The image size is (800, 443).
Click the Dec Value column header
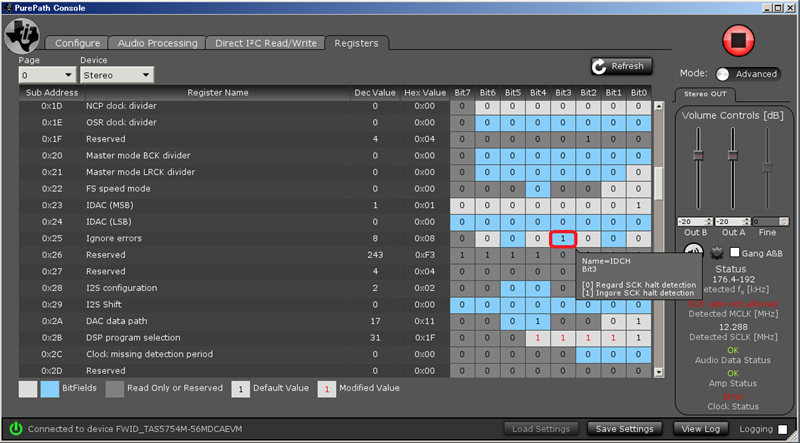(x=375, y=92)
